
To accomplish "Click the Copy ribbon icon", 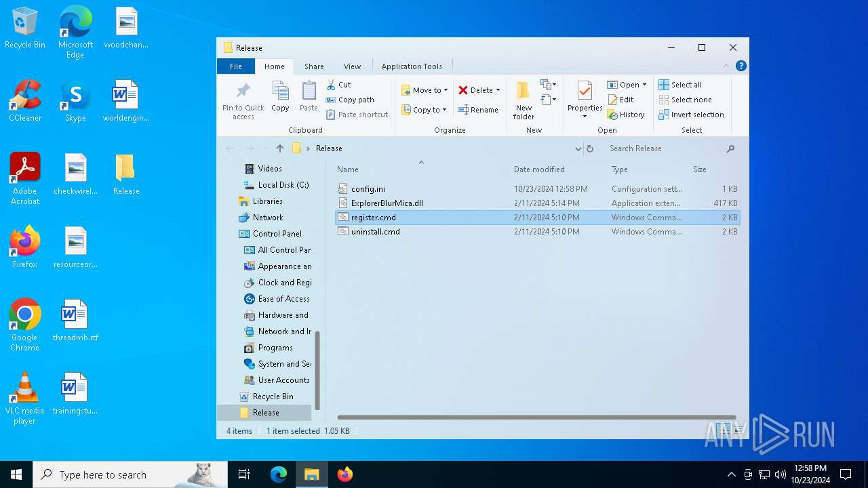I will click(280, 91).
